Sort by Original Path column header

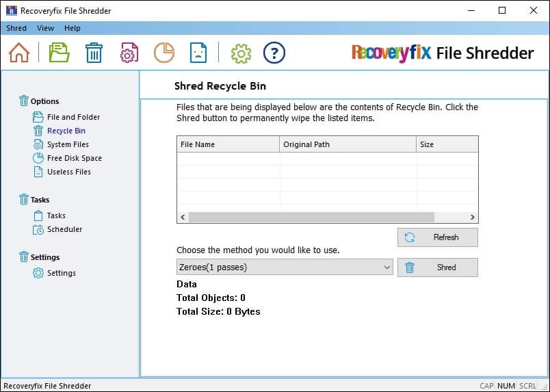click(x=348, y=144)
